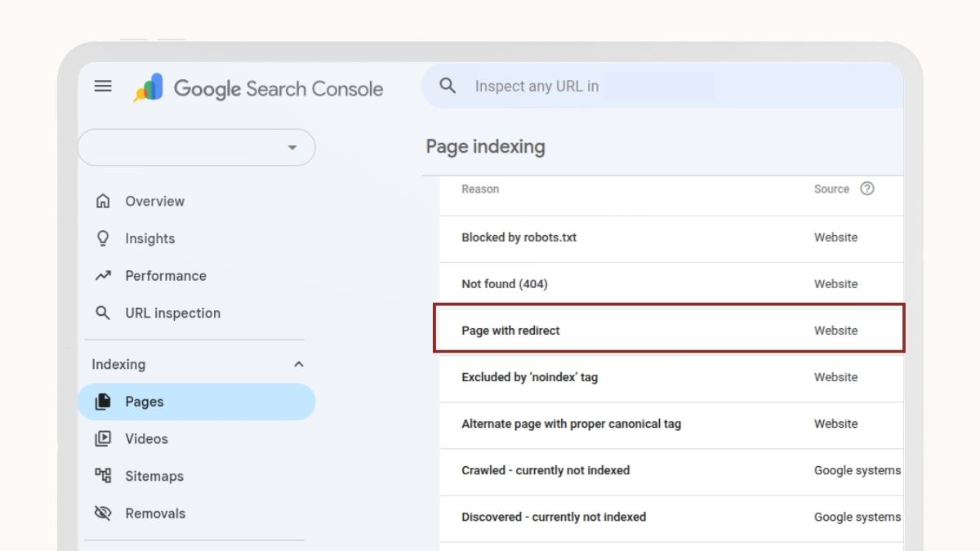Open the property selector dropdown
Screen dimensions: 980x551
tap(196, 148)
